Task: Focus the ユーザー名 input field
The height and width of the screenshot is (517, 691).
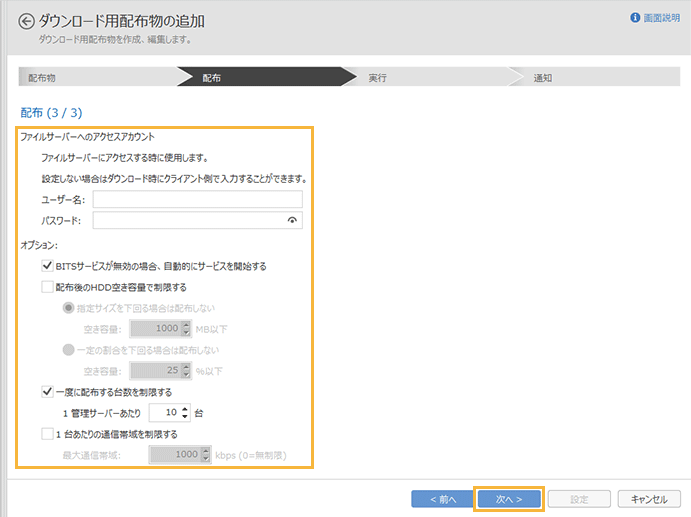Action: click(x=197, y=199)
